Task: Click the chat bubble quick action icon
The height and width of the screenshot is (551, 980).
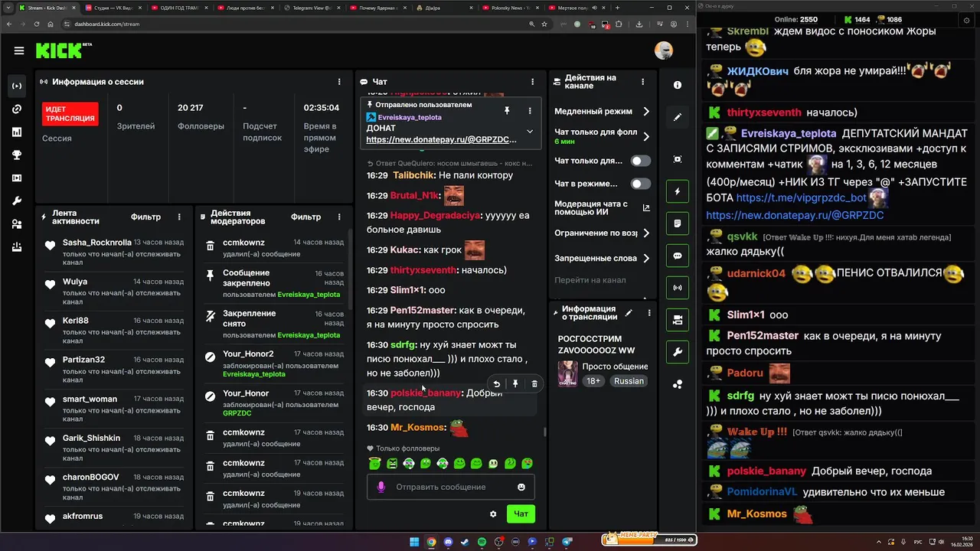Action: click(678, 256)
